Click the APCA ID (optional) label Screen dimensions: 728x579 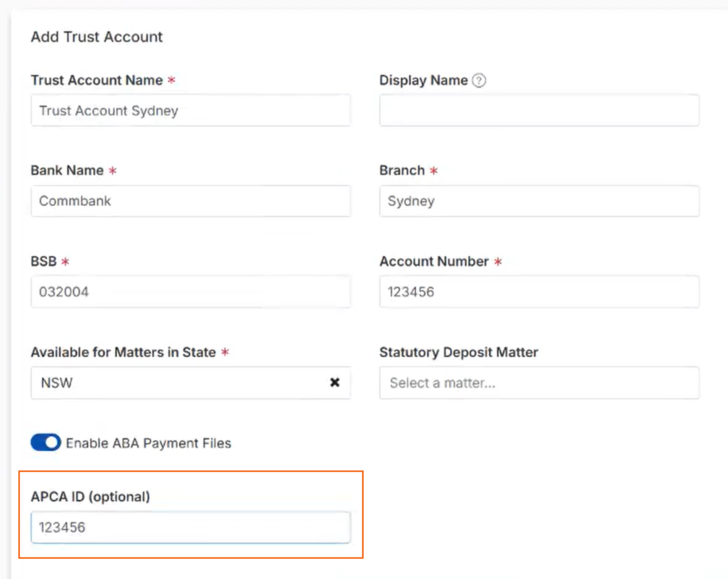91,496
